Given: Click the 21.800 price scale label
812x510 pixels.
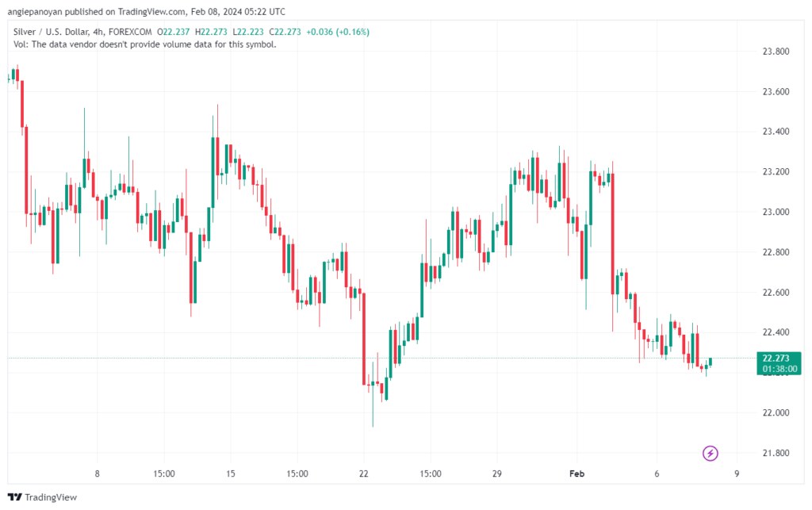Looking at the screenshot, I should 774,454.
